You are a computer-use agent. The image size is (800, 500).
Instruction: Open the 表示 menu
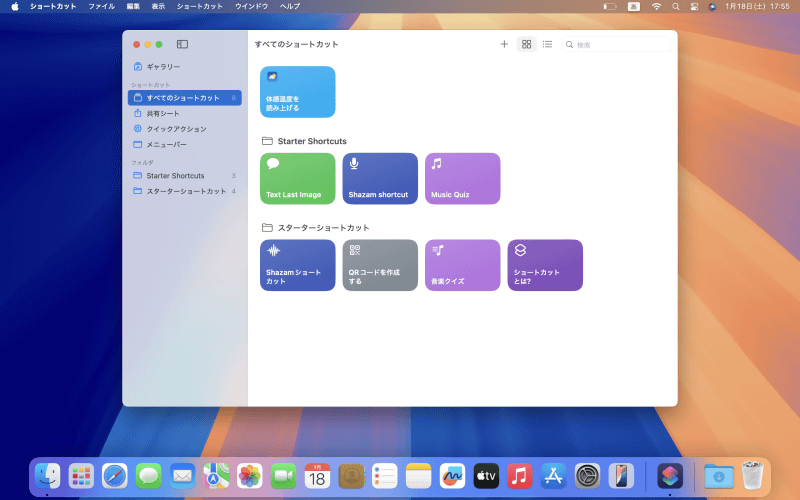[158, 6]
